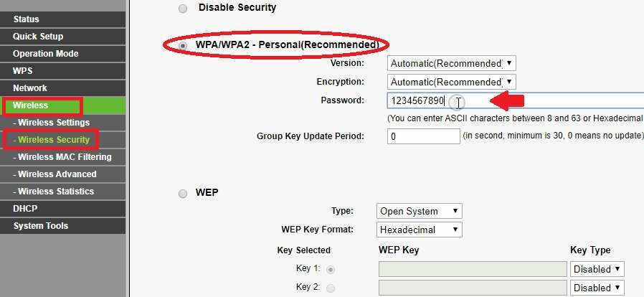Open Key 2 Key Type dropdown
The image size is (644, 297).
(x=597, y=288)
